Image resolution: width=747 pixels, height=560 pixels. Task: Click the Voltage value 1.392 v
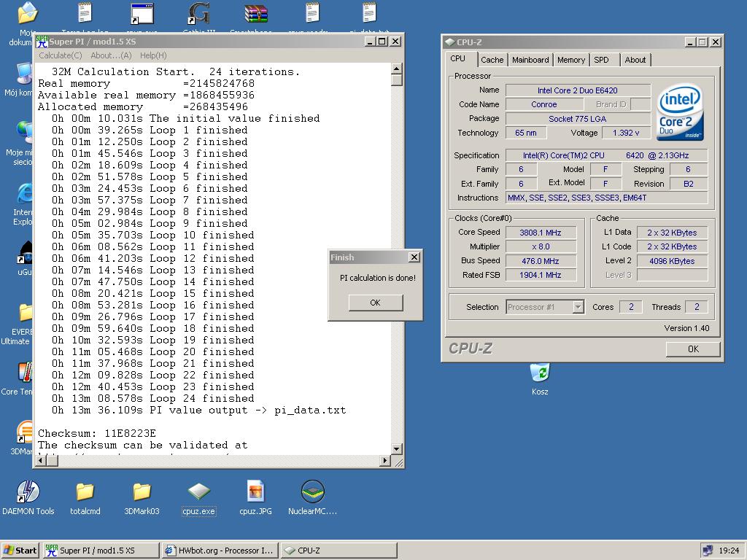click(627, 133)
